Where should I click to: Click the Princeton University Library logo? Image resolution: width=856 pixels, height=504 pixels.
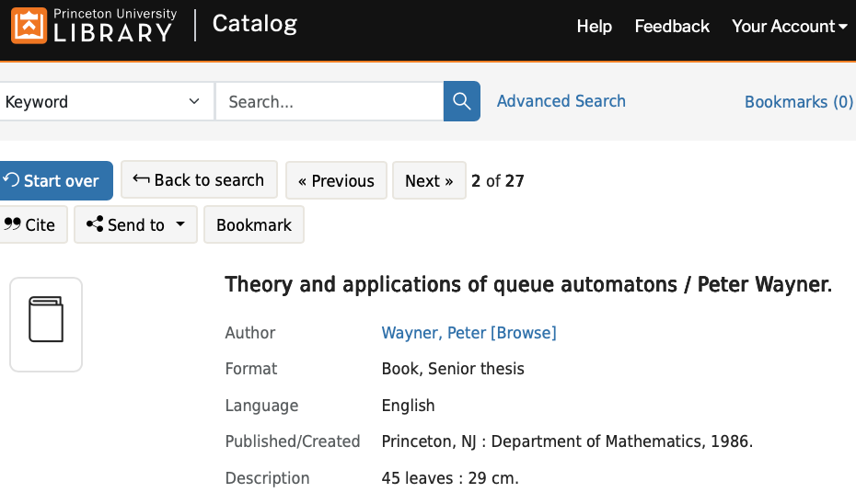pyautogui.click(x=94, y=26)
